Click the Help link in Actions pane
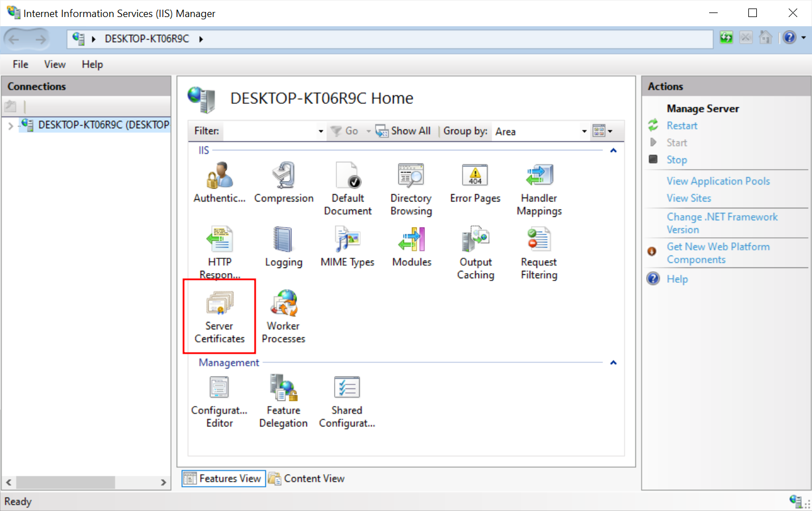This screenshot has height=511, width=812. (677, 279)
